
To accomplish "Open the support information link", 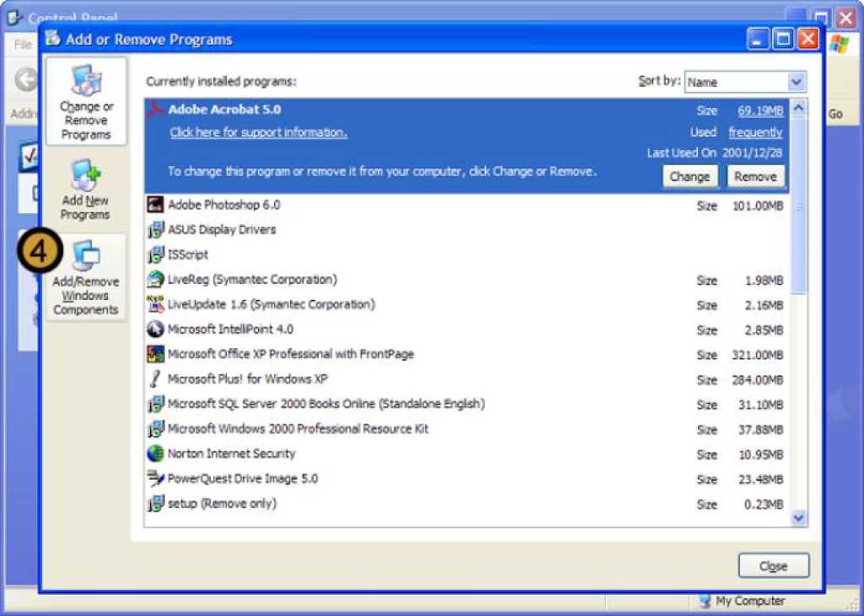I will click(259, 132).
